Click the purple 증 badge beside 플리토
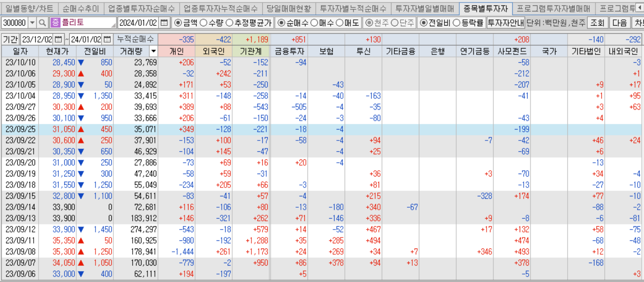This screenshot has height=282, width=644. 54,23
